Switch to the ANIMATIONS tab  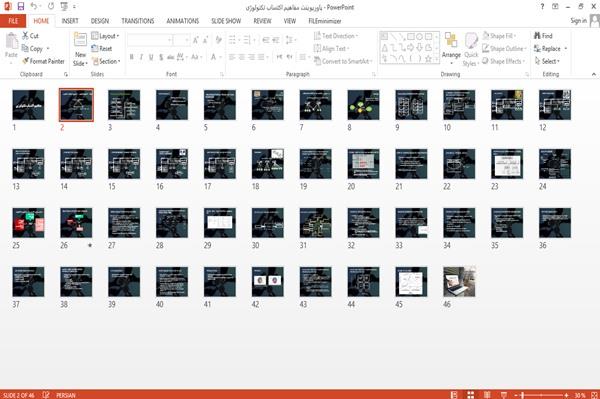[183, 21]
